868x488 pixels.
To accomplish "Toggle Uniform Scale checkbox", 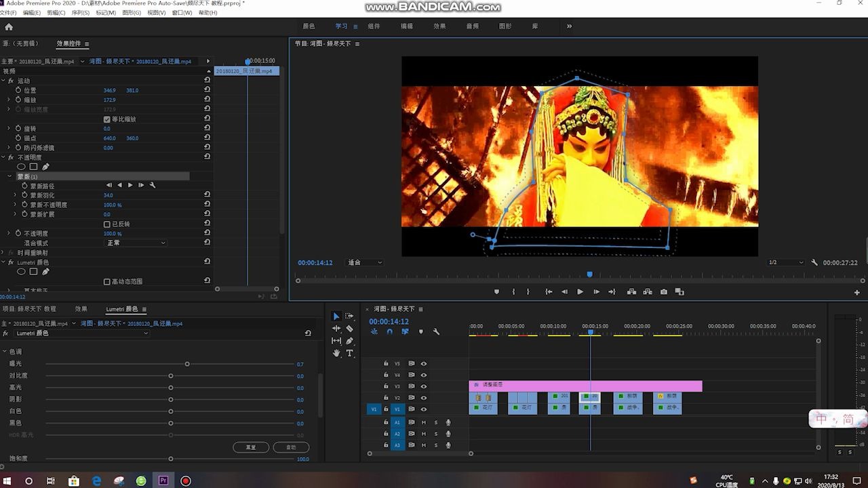I will click(106, 119).
